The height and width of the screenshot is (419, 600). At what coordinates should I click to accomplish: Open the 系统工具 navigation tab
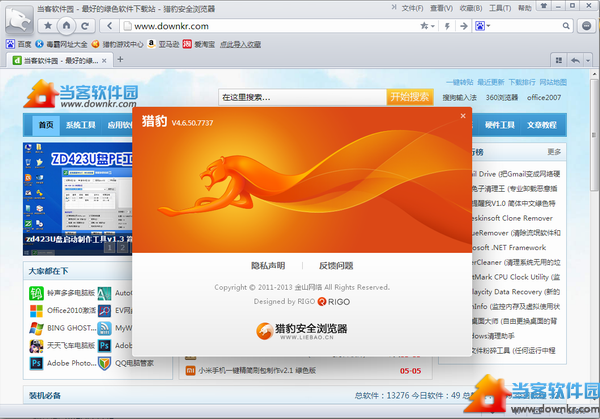(x=80, y=125)
